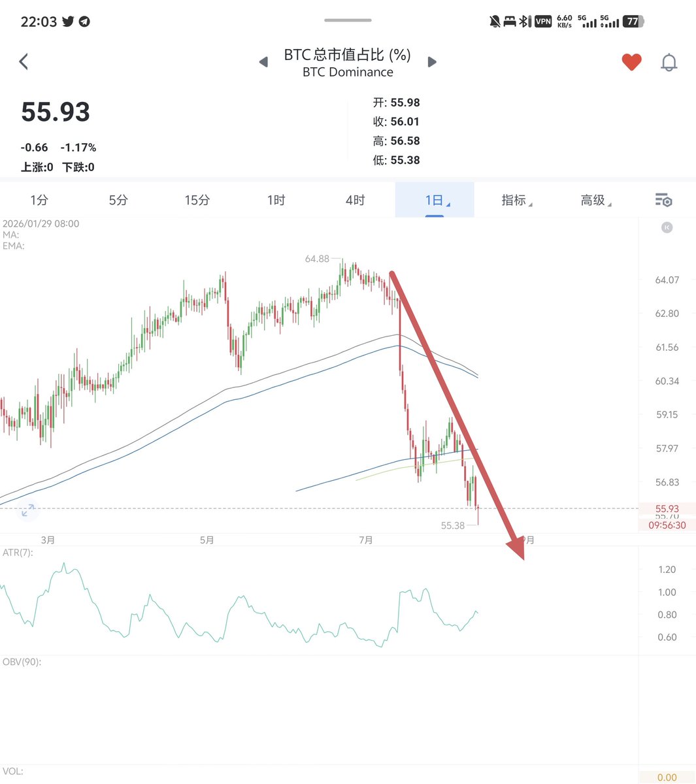Grab the top sheet drag handle

coord(348,20)
